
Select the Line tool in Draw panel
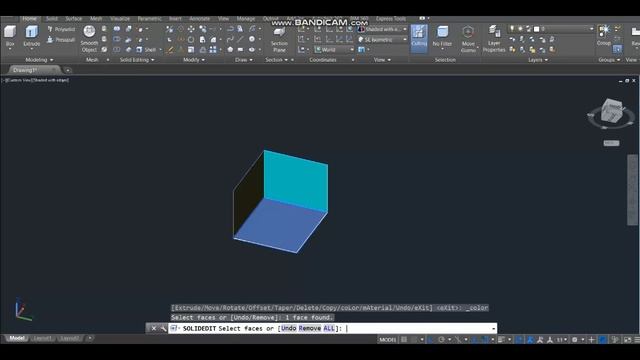coord(240,39)
